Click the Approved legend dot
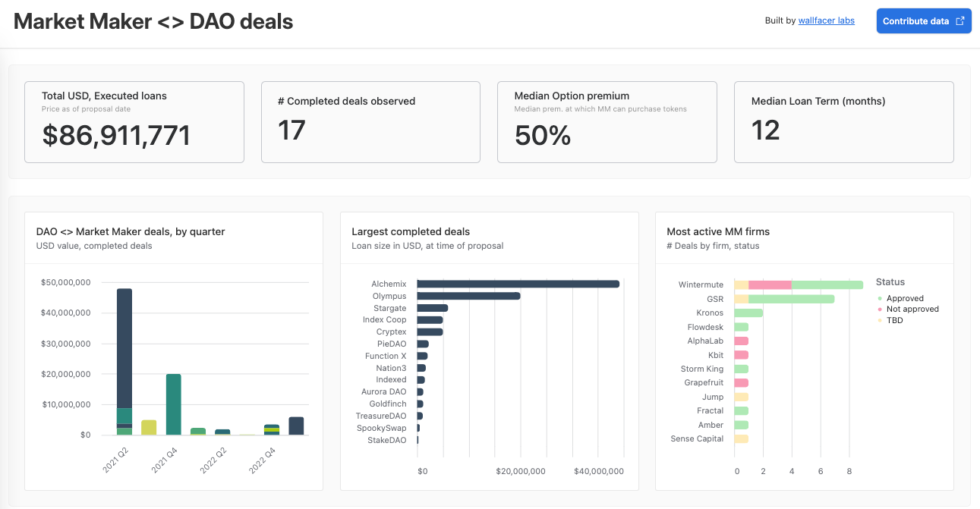 tap(879, 298)
